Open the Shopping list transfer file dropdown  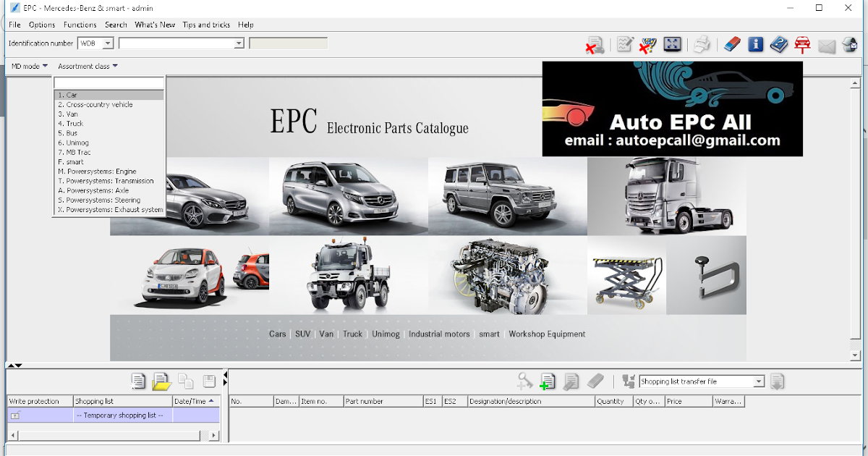click(759, 381)
